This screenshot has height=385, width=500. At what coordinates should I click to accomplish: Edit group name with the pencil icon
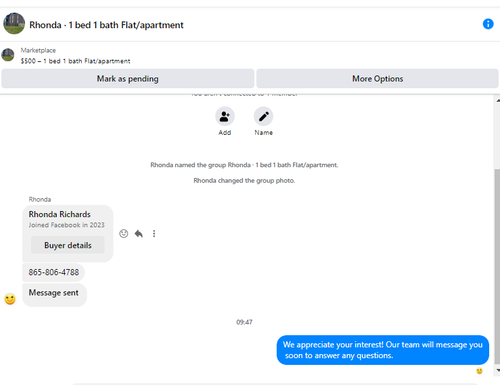click(x=263, y=116)
